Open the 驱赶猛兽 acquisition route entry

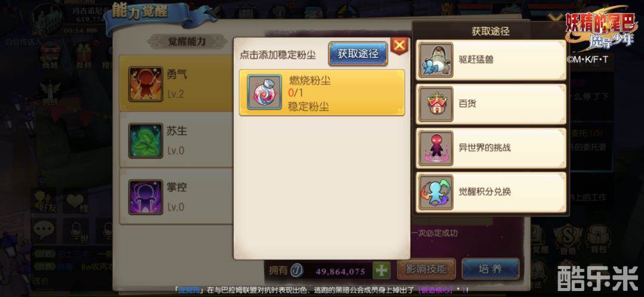click(x=491, y=60)
